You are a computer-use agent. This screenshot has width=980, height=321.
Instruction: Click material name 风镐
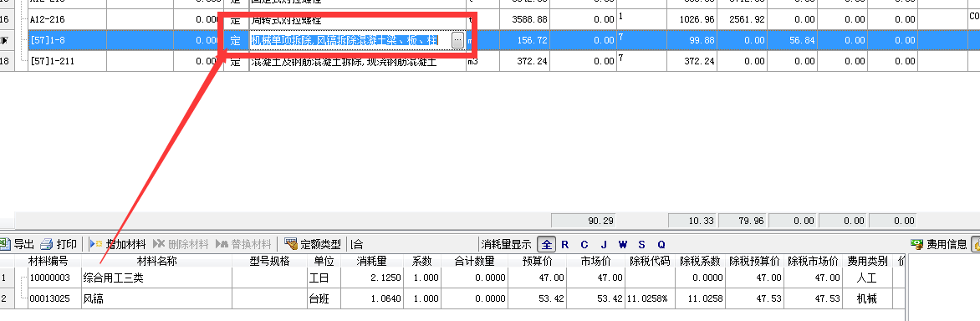pos(93,299)
